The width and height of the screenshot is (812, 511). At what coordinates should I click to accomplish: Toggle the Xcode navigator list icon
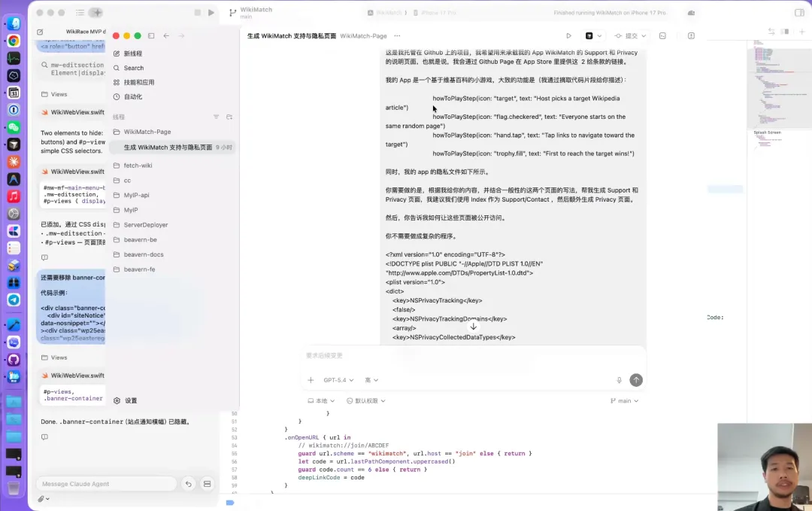[80, 13]
